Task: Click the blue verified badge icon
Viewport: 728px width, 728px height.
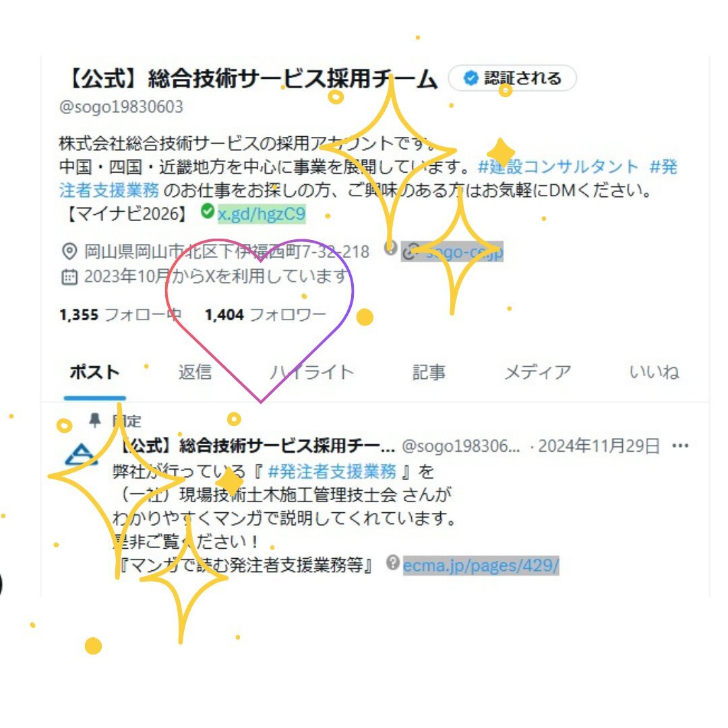Action: [x=471, y=78]
